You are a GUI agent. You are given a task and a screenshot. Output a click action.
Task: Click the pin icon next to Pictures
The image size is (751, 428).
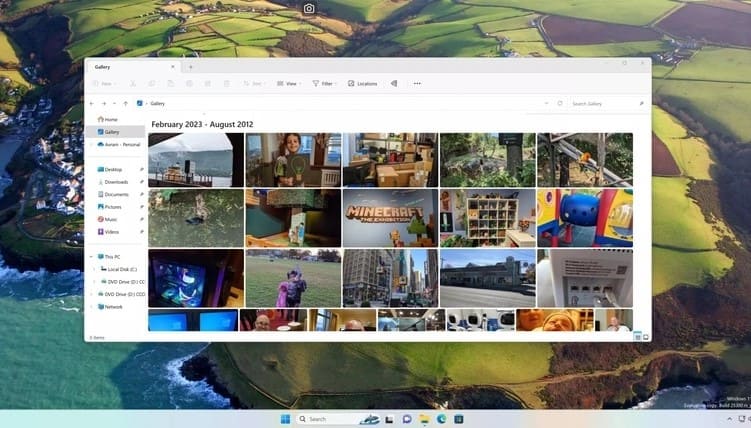pyautogui.click(x=142, y=207)
